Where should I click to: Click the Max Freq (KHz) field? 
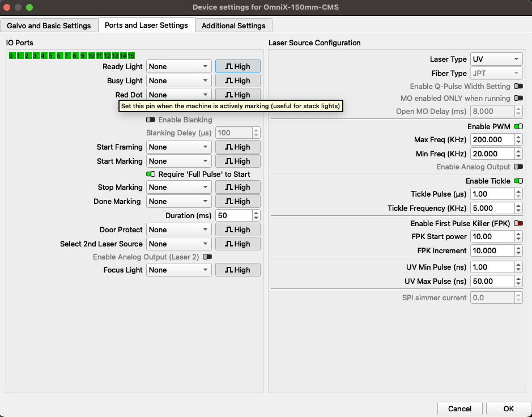[491, 139]
